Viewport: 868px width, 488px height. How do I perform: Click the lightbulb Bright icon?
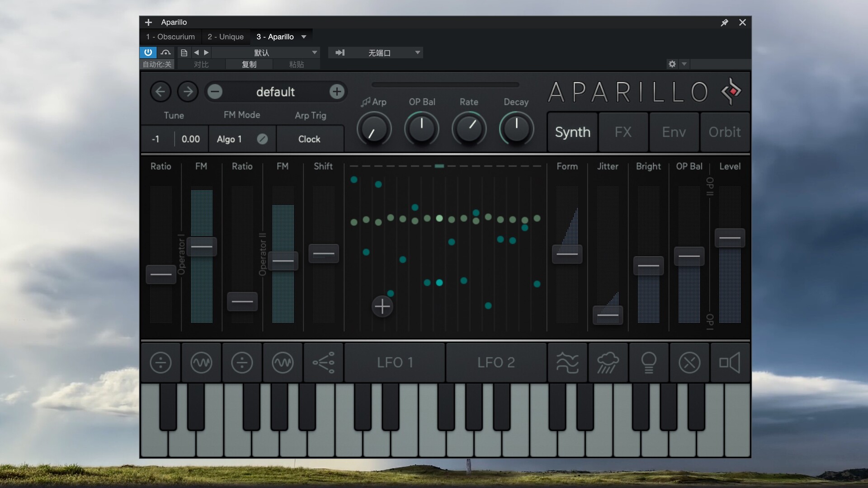click(x=648, y=362)
